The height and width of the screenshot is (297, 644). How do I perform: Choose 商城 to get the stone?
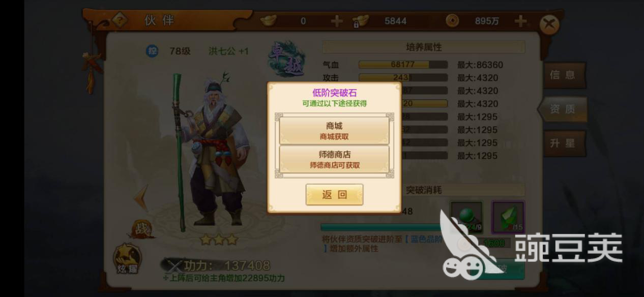334,131
